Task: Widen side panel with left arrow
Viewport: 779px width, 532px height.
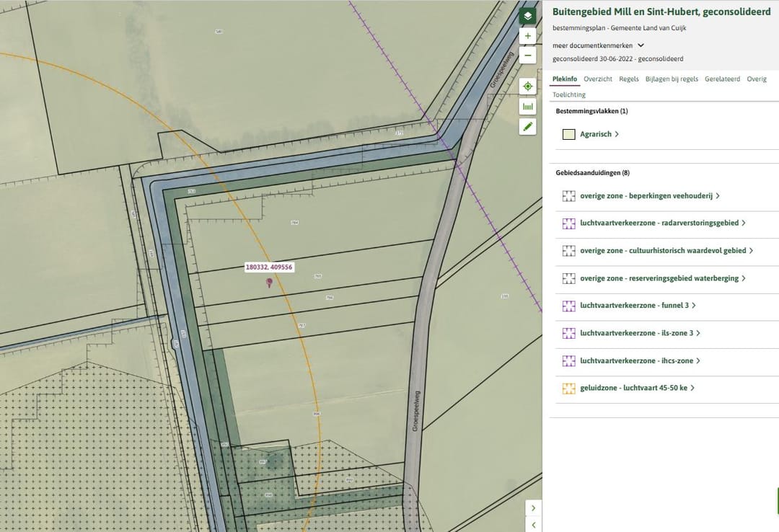Action: click(533, 526)
